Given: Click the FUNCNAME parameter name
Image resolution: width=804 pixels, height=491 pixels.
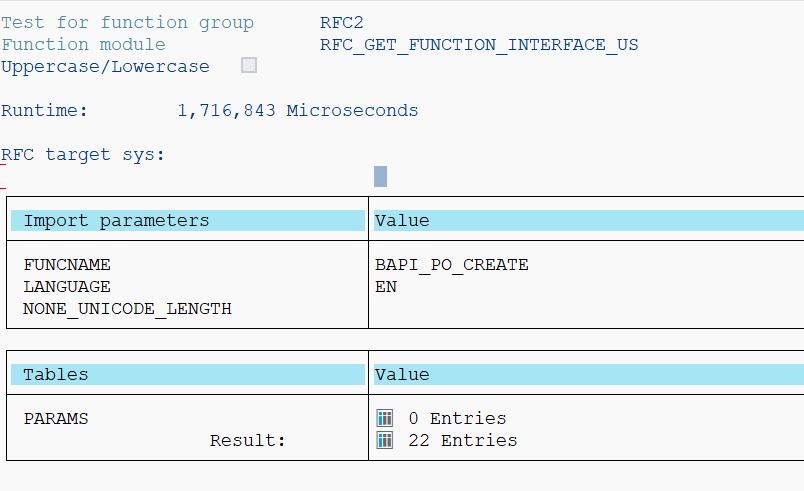Looking at the screenshot, I should [x=67, y=265].
